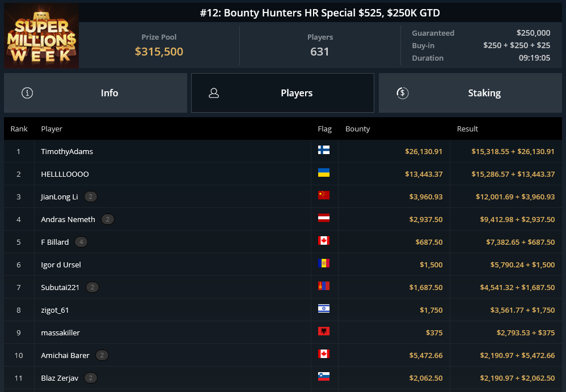This screenshot has height=392, width=566.
Task: Select the massakiller player row
Action: (x=283, y=333)
